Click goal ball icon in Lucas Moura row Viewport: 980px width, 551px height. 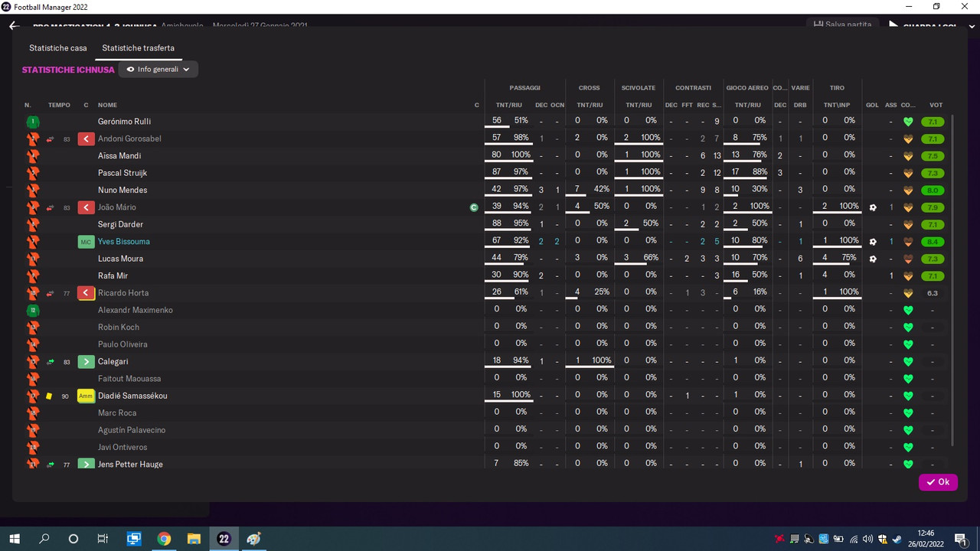(x=872, y=259)
